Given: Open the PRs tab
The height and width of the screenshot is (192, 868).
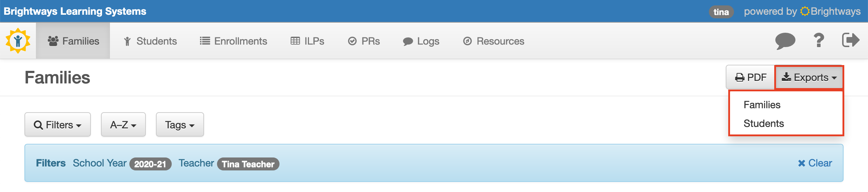Looking at the screenshot, I should (x=364, y=41).
